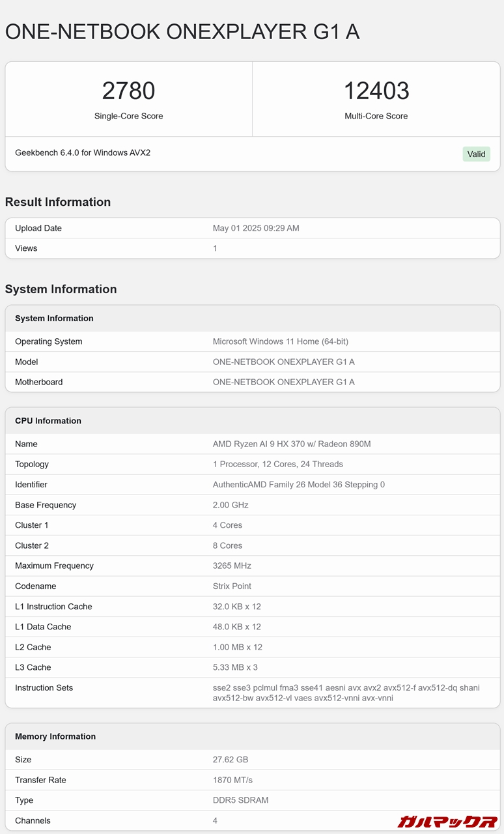Click the ガルマックス watermark logo
Viewport: 504px width, 834px height.
coord(447,821)
